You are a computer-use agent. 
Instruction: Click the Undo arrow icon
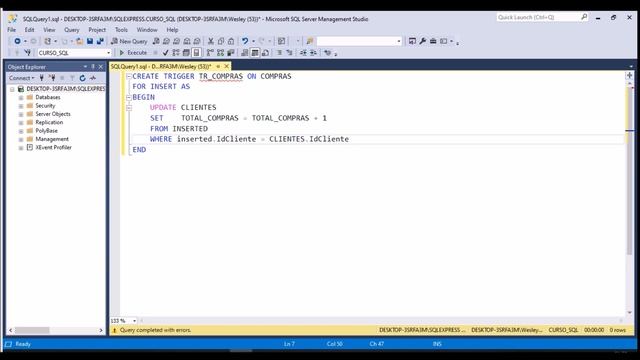(x=245, y=41)
